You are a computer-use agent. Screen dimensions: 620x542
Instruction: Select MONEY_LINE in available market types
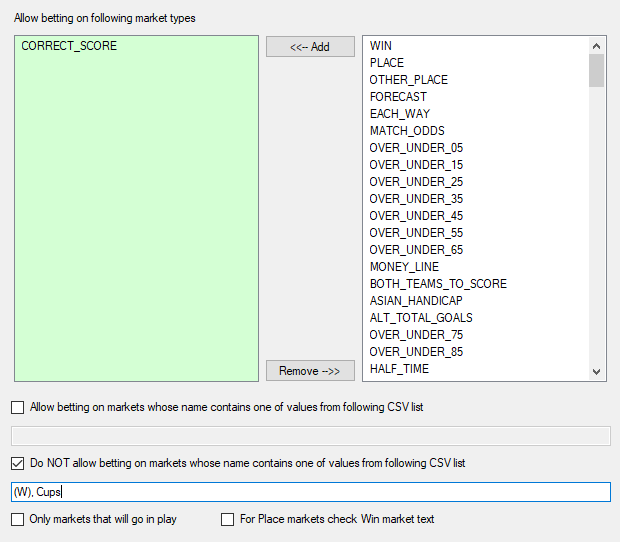404,267
